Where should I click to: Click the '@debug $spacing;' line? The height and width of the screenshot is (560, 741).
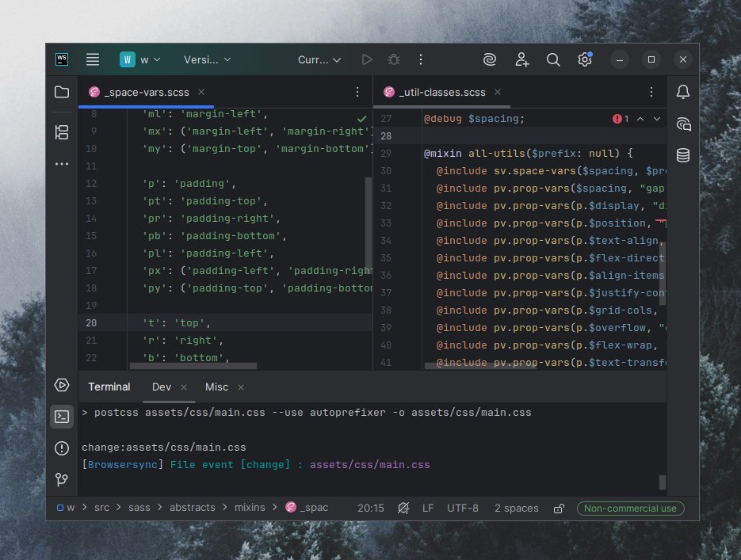[x=474, y=119]
